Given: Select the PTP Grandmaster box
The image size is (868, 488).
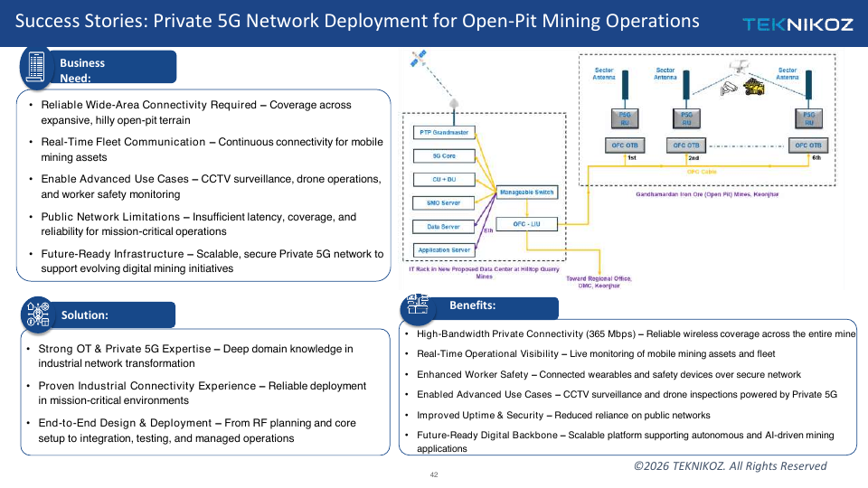Looking at the screenshot, I should [x=444, y=133].
